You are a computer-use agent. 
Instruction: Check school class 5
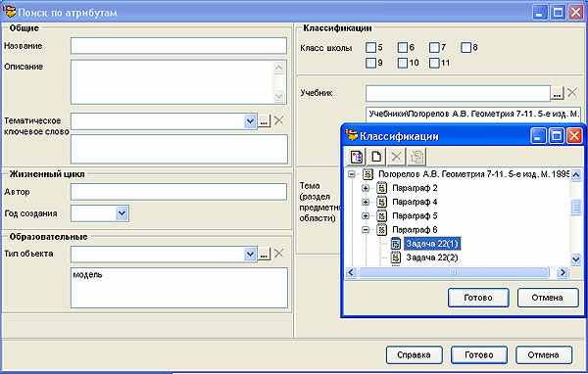370,47
